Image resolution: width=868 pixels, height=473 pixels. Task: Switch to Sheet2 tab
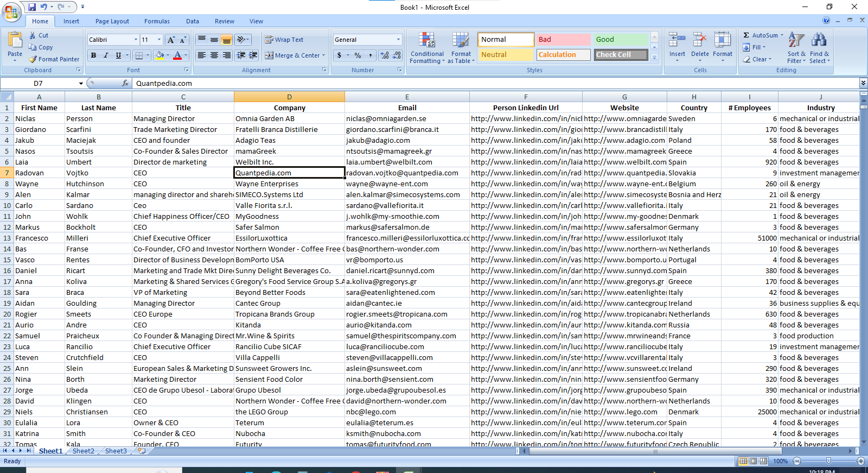tap(83, 451)
